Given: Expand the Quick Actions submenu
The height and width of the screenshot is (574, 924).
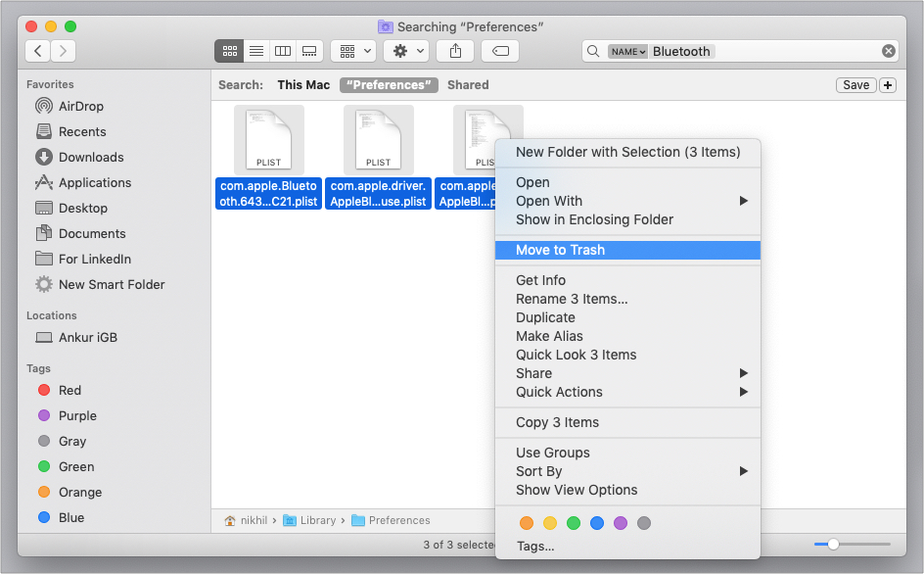Looking at the screenshot, I should (627, 392).
